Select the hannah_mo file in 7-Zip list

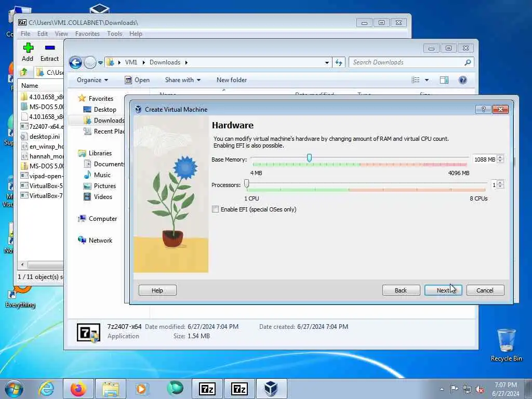(42, 156)
